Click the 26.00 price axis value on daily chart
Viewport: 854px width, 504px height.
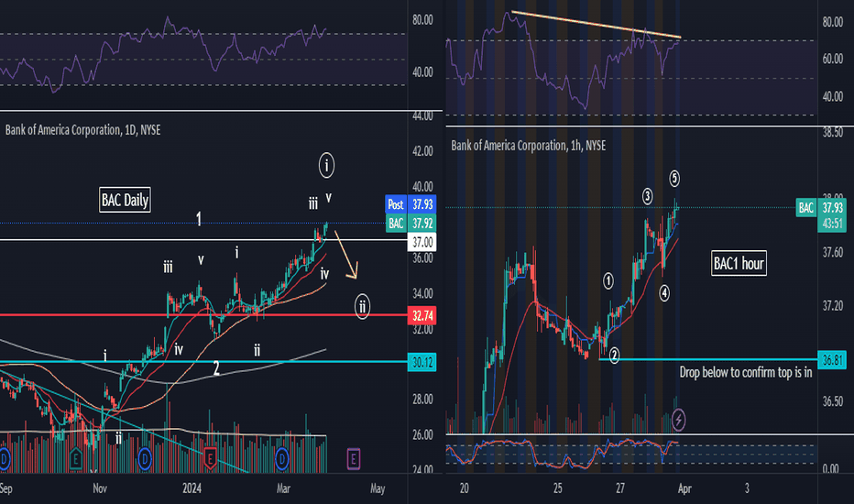click(x=422, y=434)
